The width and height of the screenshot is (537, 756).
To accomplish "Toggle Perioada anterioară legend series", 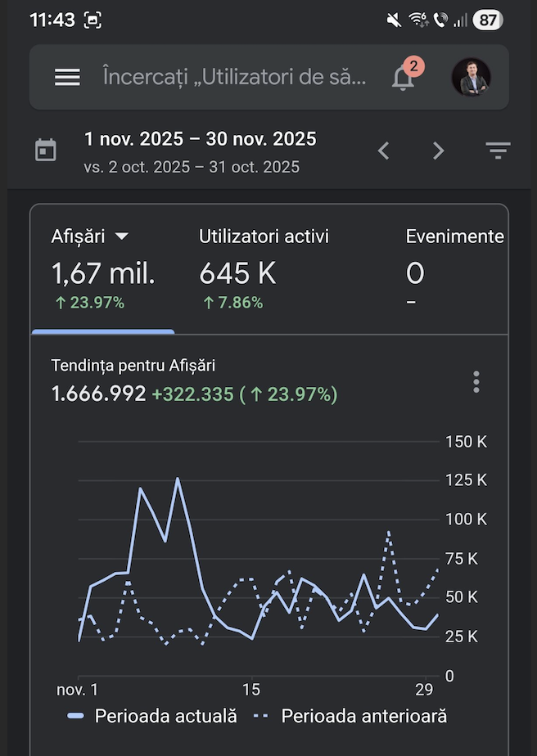I will pos(351,716).
